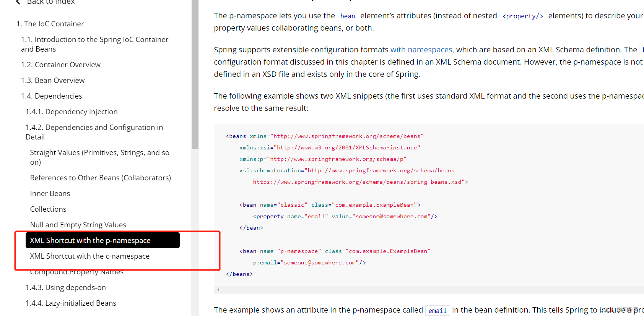Open Back to index link
The width and height of the screenshot is (644, 316).
50,2
